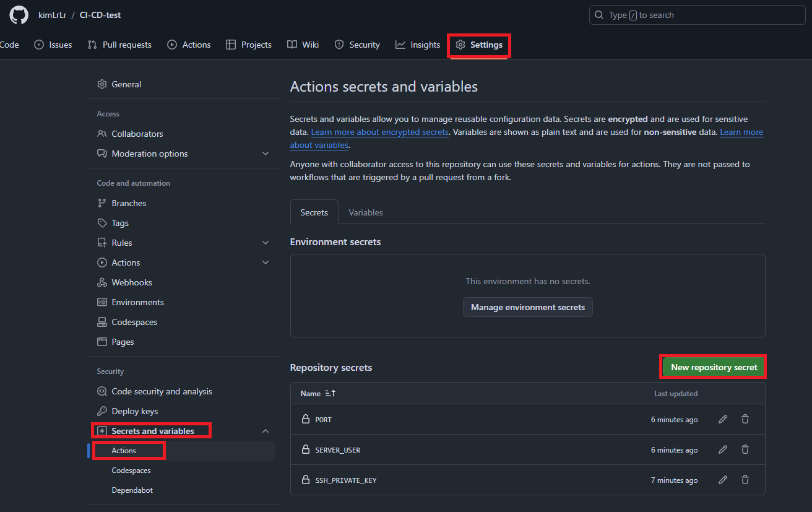812x512 pixels.
Task: Open the Pull requests tab
Action: (119, 45)
